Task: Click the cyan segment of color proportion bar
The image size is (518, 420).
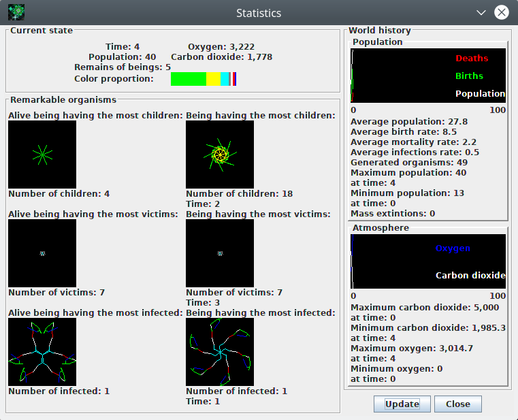Action: tap(225, 79)
